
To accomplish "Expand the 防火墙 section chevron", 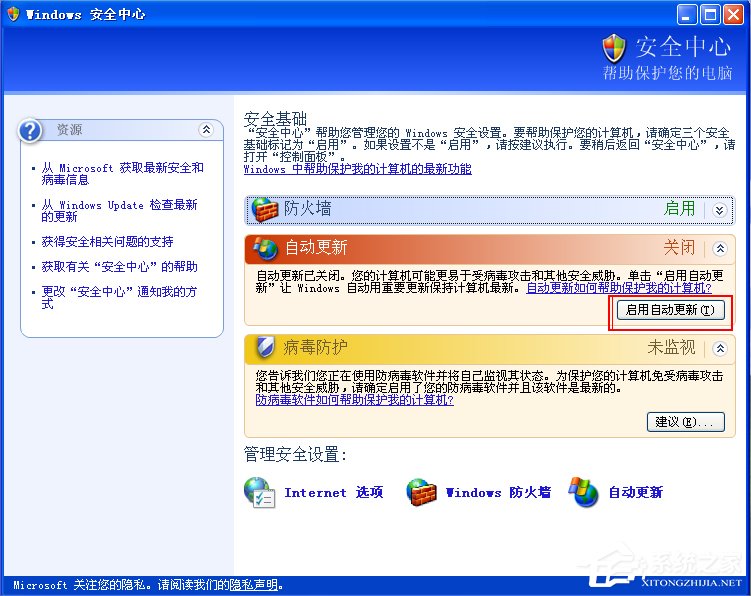I will [x=719, y=210].
